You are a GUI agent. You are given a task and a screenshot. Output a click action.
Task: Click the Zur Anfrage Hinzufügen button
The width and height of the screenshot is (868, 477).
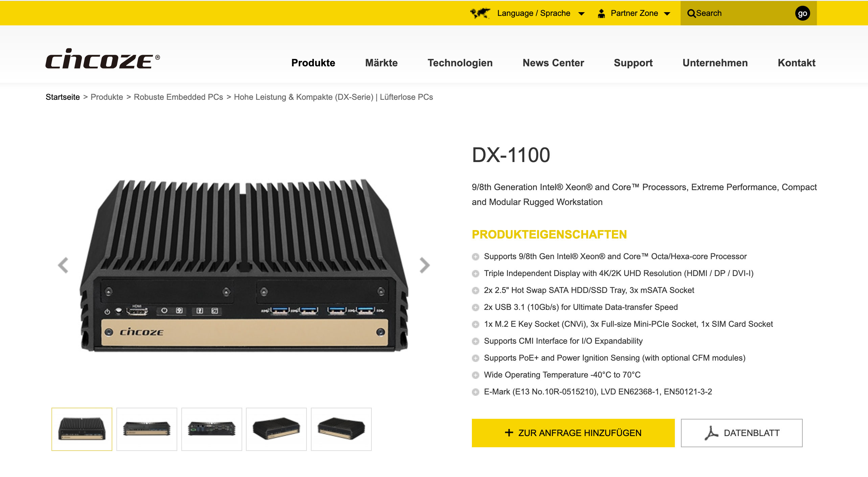(573, 433)
